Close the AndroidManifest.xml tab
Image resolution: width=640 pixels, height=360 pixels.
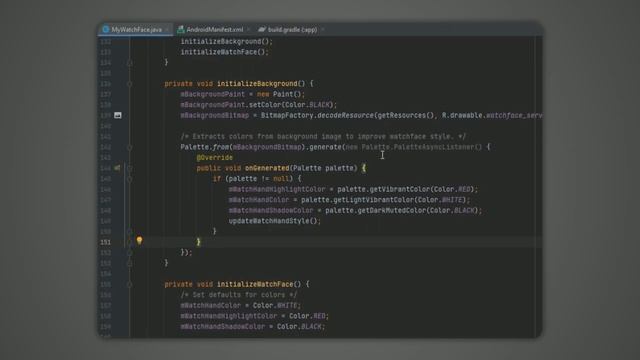[x=248, y=29]
